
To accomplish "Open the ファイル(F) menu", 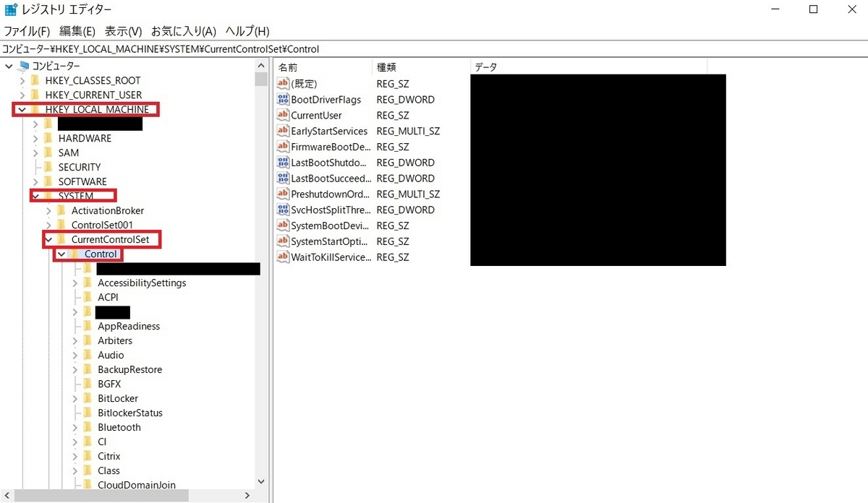I will point(27,31).
